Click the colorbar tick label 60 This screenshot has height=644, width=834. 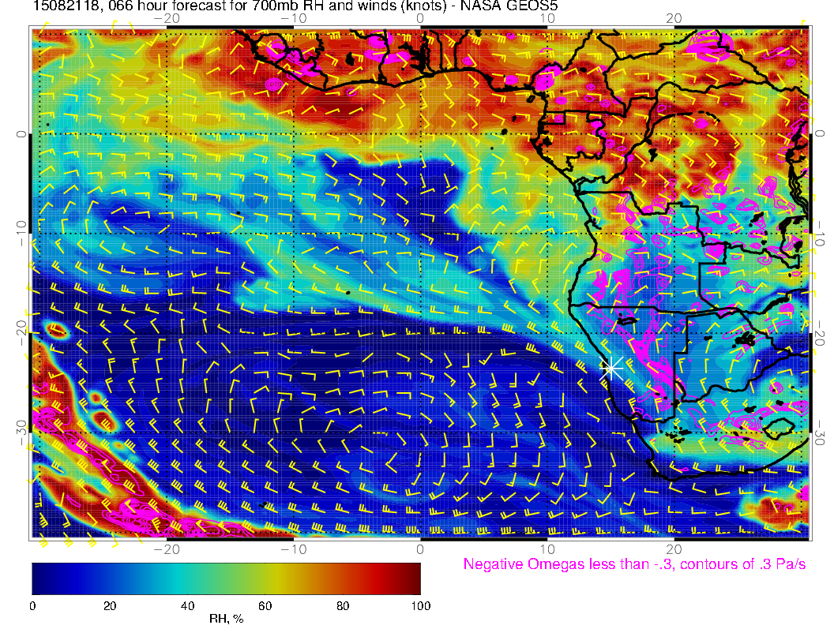click(265, 605)
